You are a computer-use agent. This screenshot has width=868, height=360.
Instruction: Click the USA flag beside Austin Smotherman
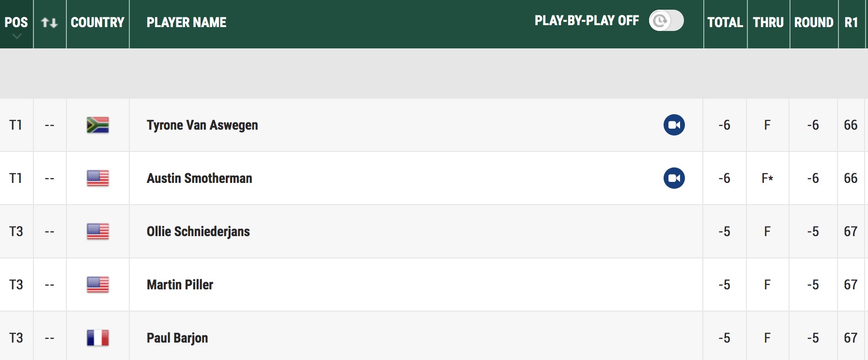pos(98,178)
